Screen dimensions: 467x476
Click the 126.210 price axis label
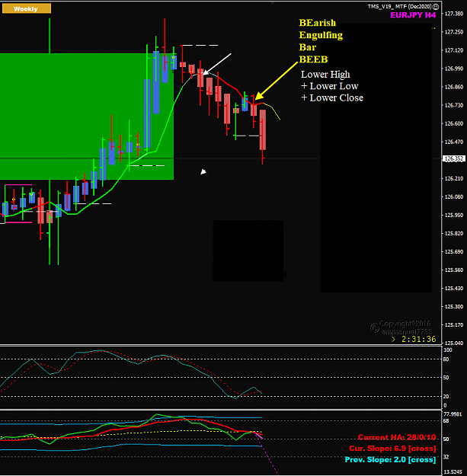(x=454, y=178)
